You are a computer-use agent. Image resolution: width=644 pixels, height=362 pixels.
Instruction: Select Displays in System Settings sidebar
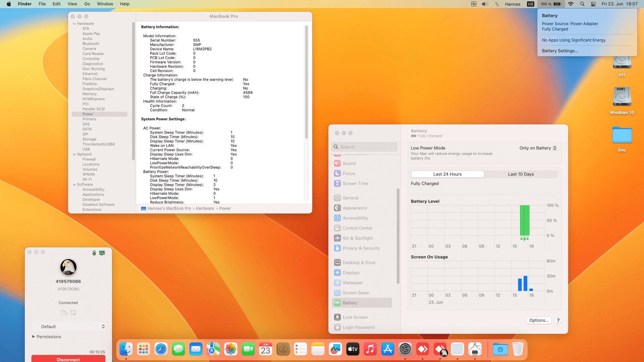(351, 273)
